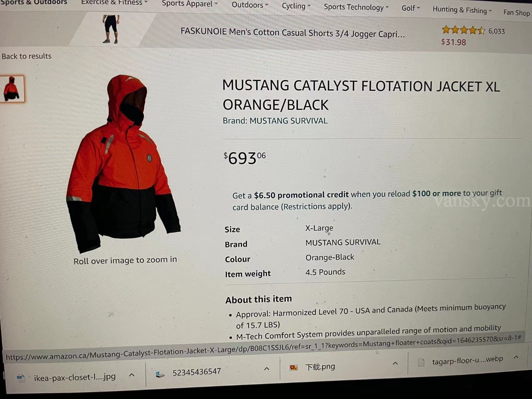
Task: Open the Sports Technology menu
Action: click(356, 7)
